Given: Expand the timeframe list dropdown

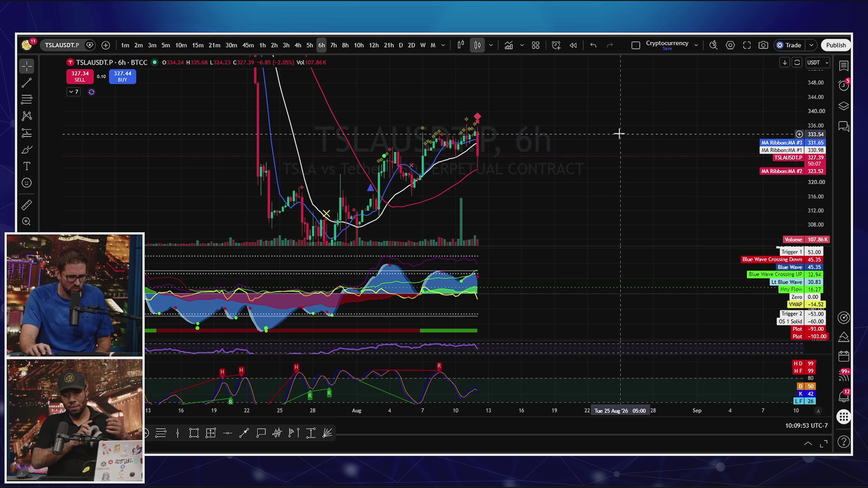Looking at the screenshot, I should 443,45.
